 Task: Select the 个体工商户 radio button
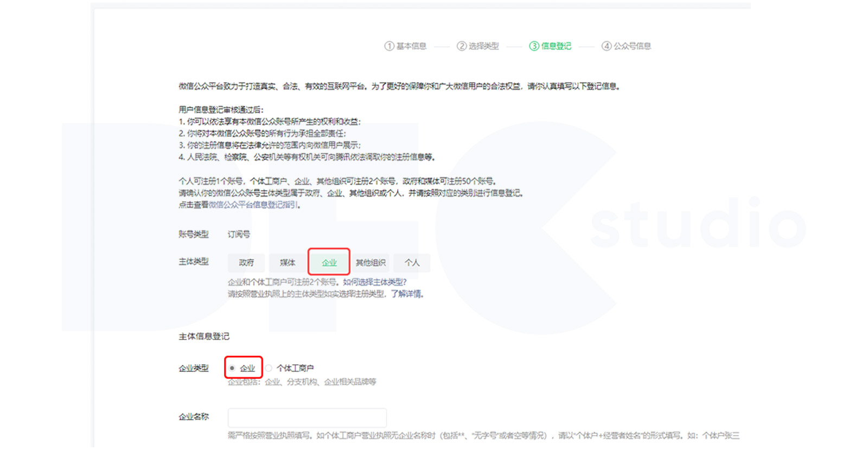click(269, 368)
